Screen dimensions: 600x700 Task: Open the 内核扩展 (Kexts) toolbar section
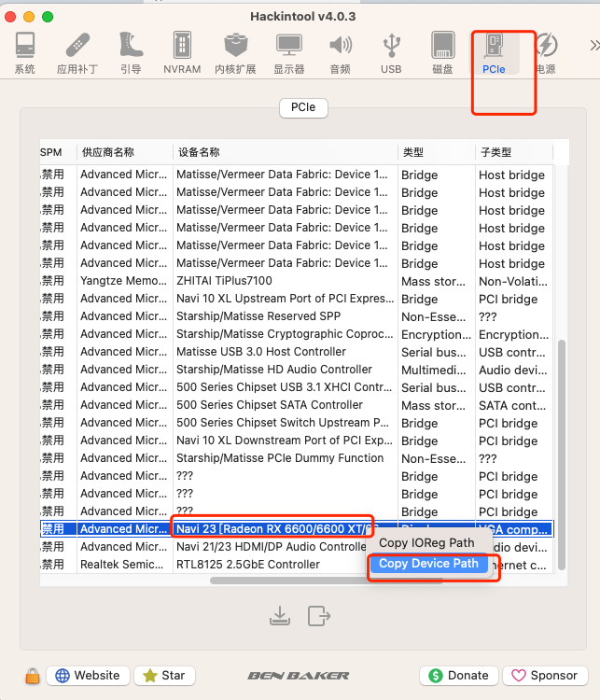[x=235, y=52]
